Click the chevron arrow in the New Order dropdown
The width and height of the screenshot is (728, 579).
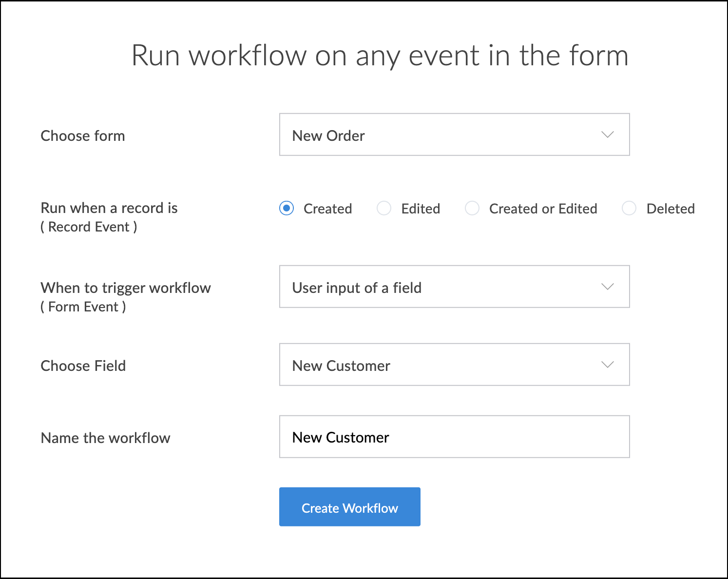(607, 135)
